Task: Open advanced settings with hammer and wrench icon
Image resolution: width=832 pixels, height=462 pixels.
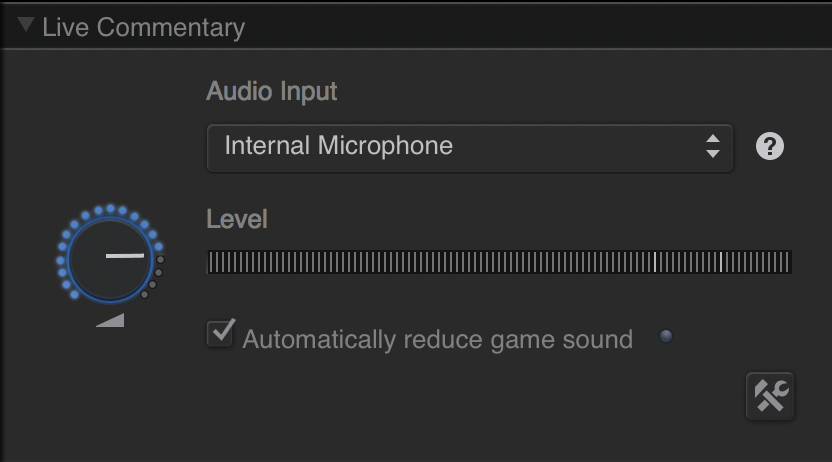Action: [x=770, y=396]
